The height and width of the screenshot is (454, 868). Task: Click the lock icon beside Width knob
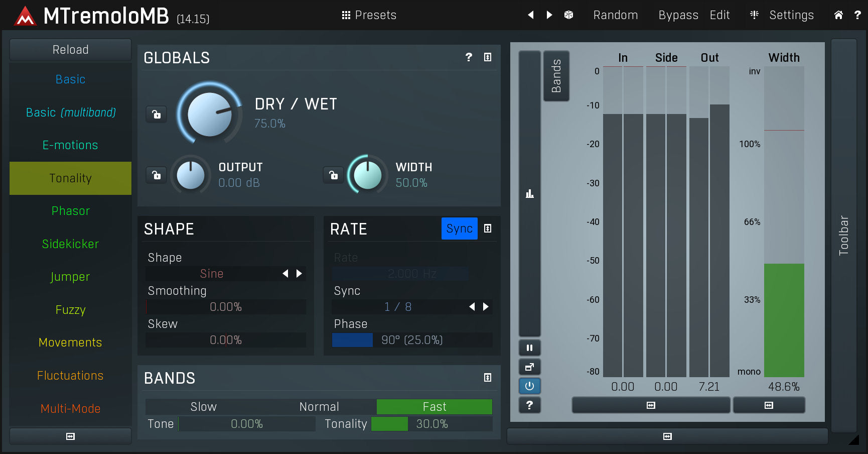click(333, 175)
